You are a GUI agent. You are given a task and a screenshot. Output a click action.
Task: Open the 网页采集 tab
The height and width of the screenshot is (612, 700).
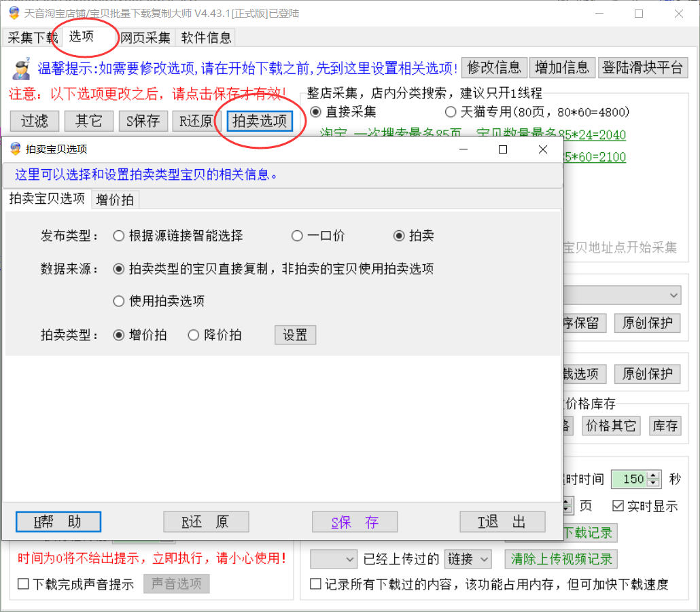tap(145, 38)
